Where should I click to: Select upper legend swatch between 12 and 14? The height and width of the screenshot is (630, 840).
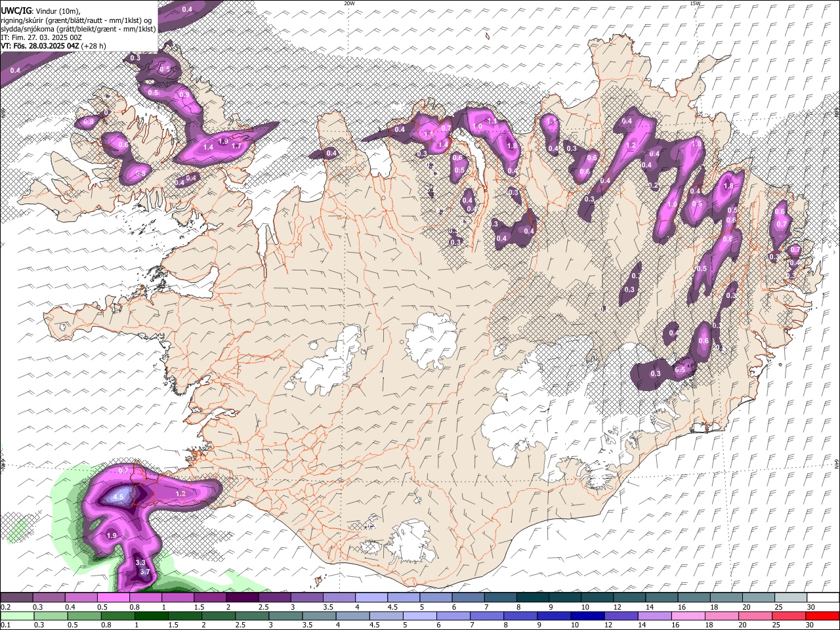629,597
